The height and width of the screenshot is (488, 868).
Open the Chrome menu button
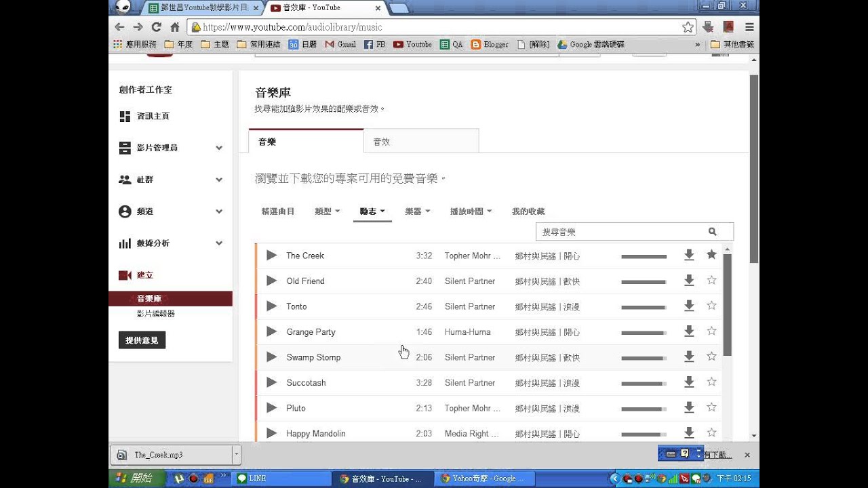[749, 27]
